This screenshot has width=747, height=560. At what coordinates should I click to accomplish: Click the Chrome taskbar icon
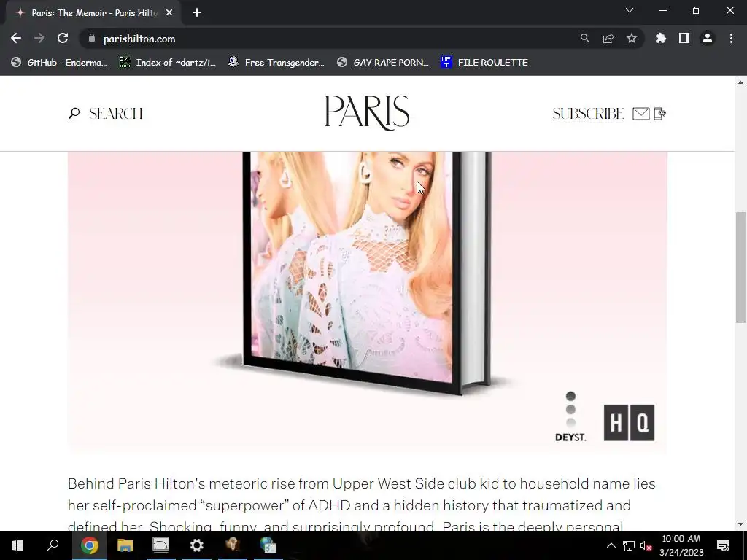point(89,545)
